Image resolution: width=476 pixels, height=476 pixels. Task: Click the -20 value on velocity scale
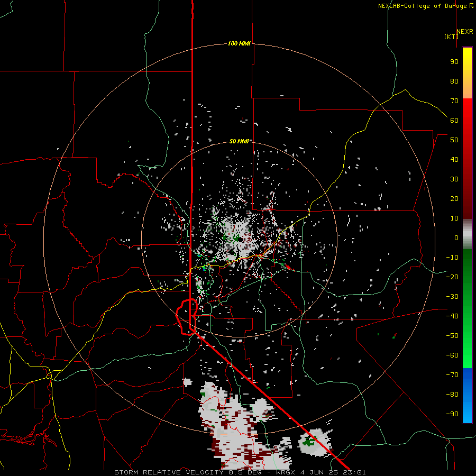point(452,277)
